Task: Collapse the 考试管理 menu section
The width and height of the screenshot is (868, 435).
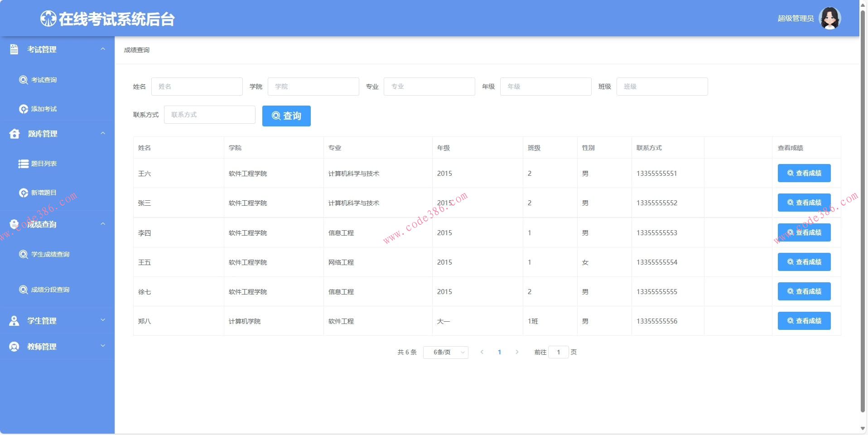Action: point(103,49)
